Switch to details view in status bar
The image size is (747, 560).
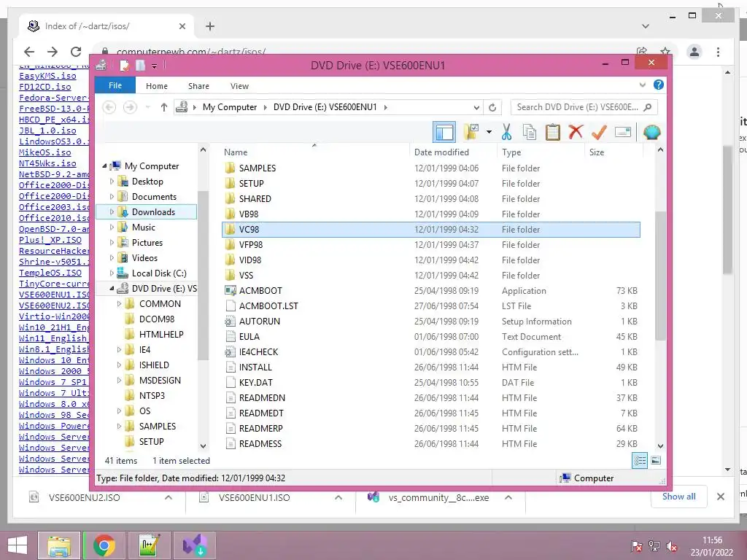(640, 461)
